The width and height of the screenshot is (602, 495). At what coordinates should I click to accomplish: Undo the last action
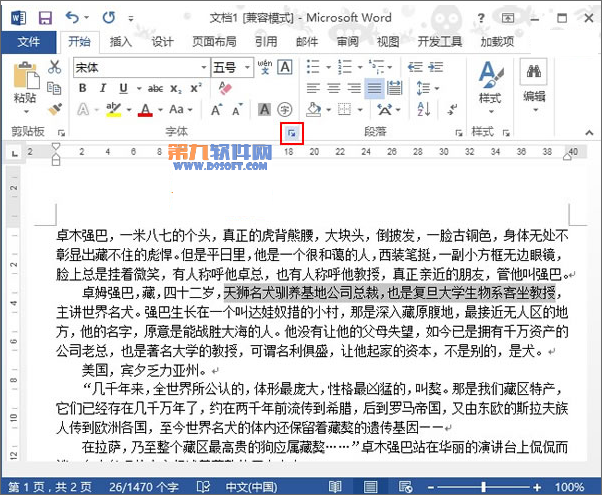(x=72, y=17)
